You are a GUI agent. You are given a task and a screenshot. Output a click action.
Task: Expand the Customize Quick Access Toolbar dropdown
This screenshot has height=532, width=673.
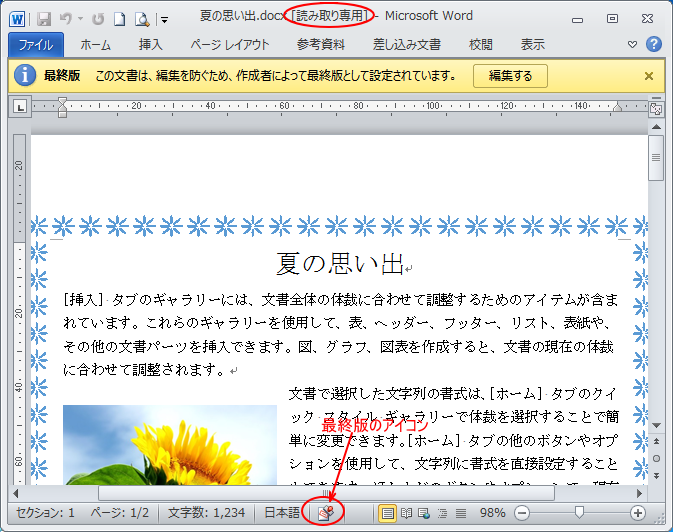(x=165, y=19)
